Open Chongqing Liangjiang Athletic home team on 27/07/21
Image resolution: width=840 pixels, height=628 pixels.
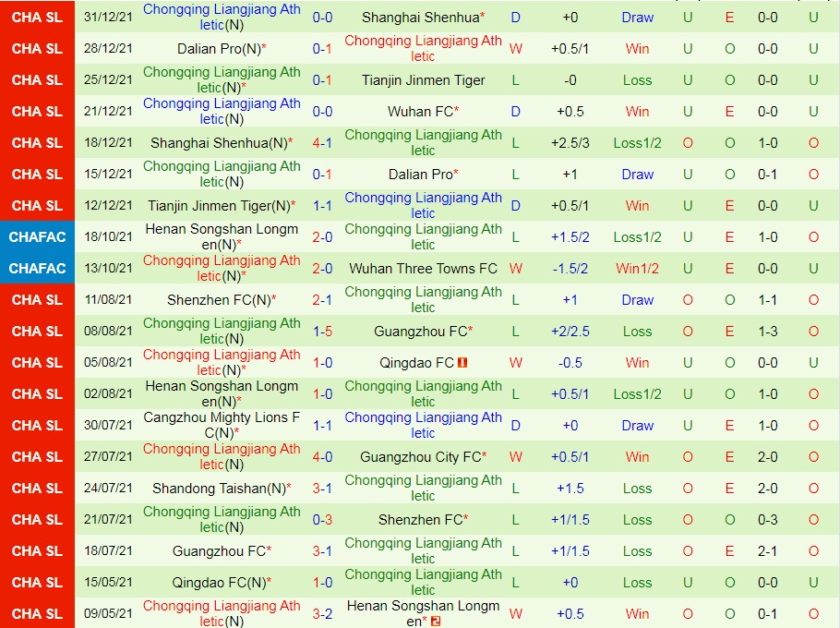tap(222, 457)
